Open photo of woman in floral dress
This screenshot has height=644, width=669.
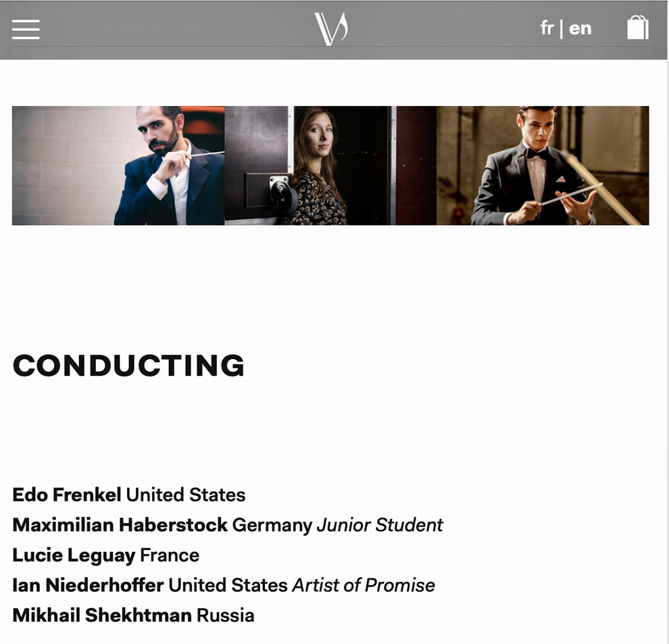[x=330, y=166]
